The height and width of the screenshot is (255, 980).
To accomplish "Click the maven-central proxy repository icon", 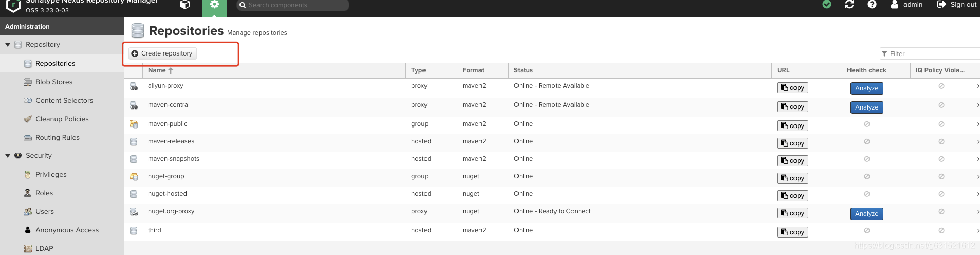I will (134, 105).
